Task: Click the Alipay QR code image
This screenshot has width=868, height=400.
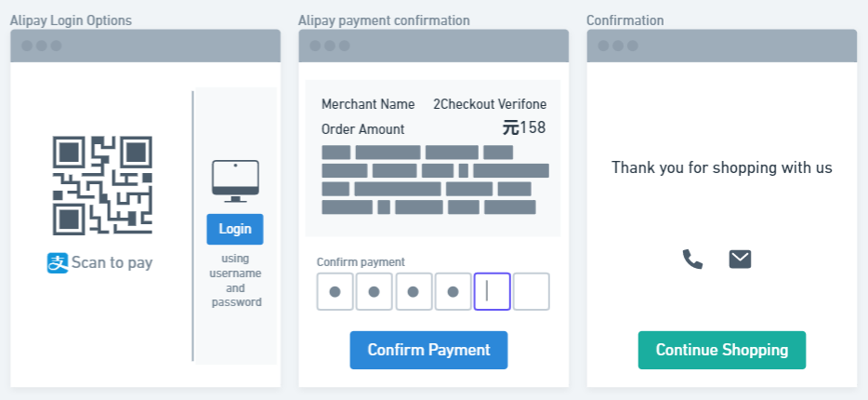Action: point(102,186)
